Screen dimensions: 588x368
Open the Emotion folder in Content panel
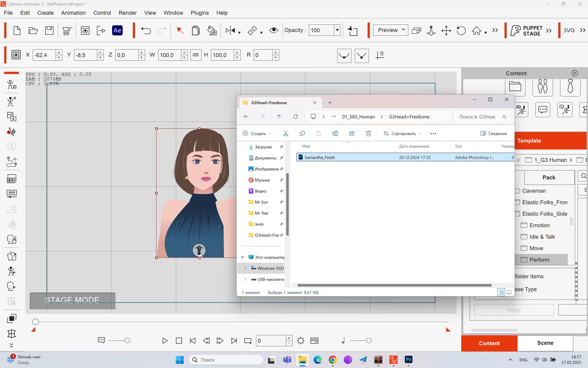point(539,225)
